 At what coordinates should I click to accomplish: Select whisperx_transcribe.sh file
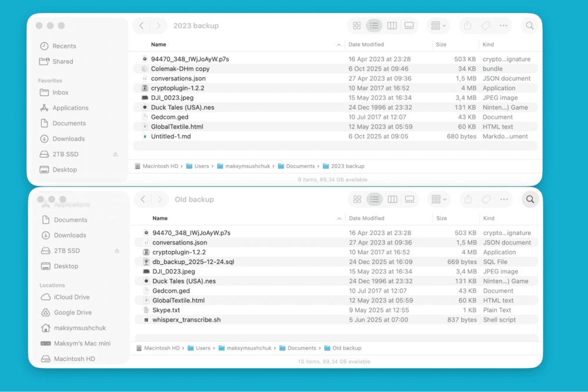(x=336, y=320)
